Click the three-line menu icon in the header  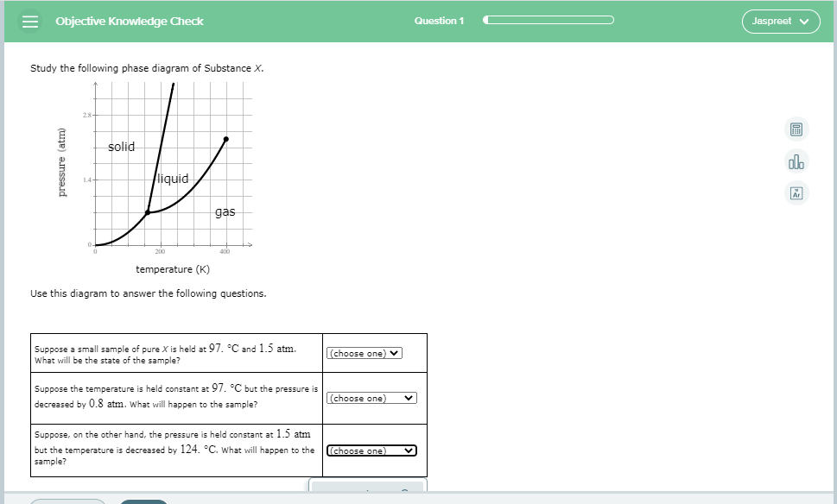tap(29, 21)
